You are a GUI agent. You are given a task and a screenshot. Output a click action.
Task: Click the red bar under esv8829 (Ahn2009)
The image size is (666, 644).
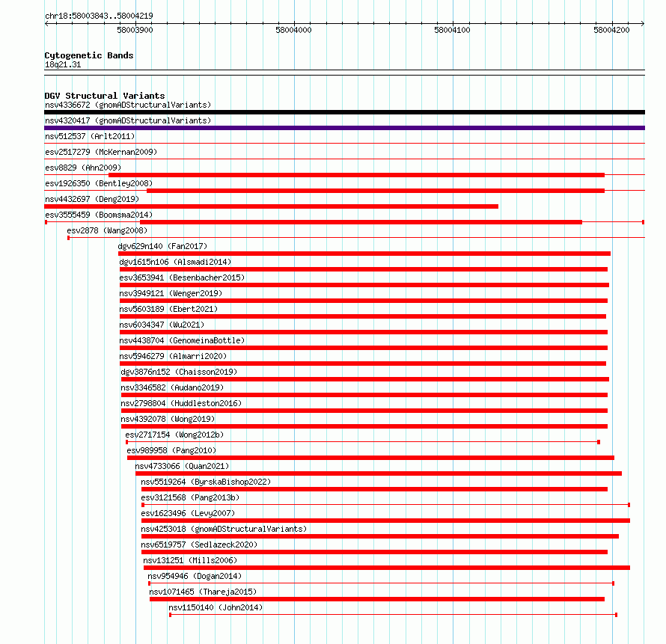pyautogui.click(x=356, y=175)
